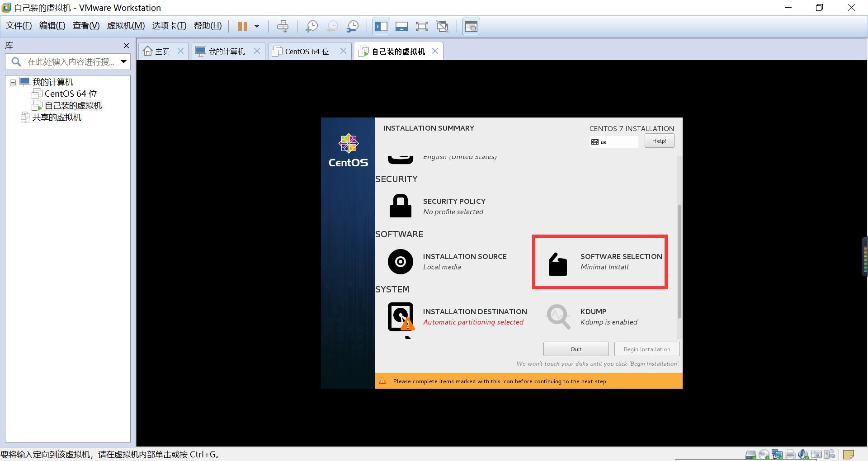
Task: Toggle the console view icon
Action: coord(471,26)
